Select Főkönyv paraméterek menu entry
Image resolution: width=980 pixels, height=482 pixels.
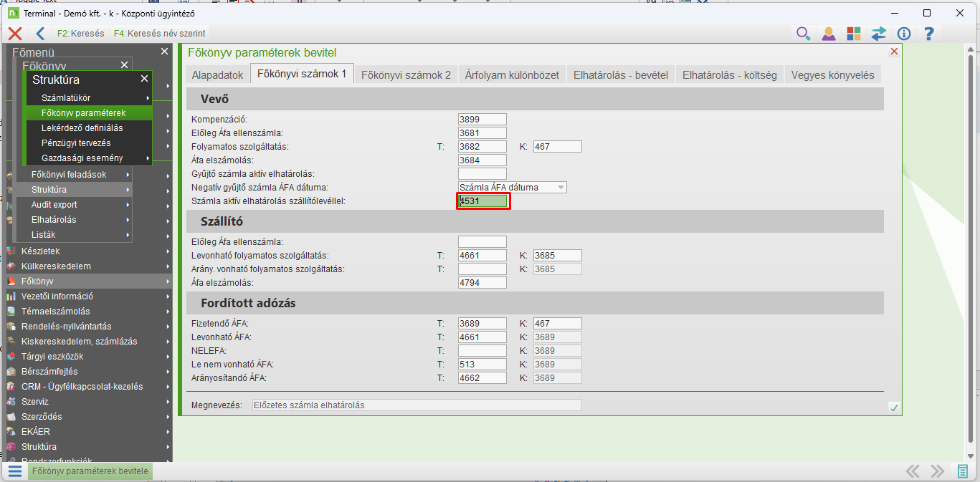point(89,112)
